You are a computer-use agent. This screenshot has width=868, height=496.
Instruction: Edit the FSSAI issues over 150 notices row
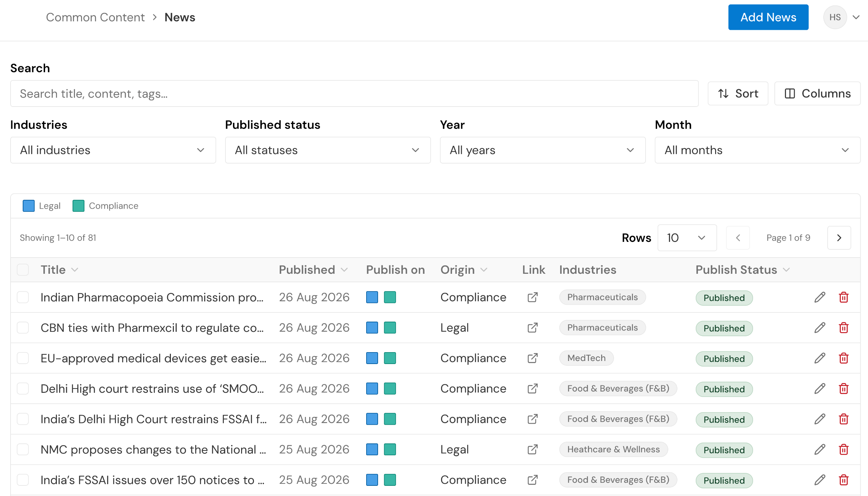point(820,480)
